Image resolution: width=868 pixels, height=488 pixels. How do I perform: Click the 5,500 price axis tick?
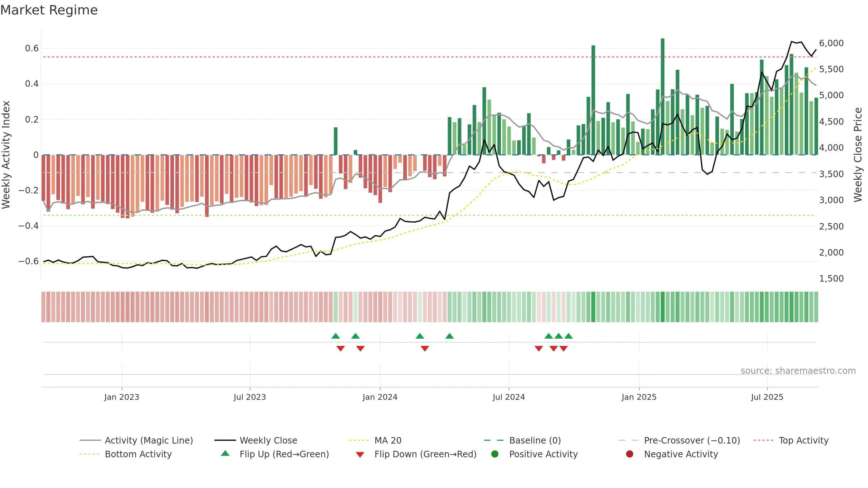pos(831,69)
